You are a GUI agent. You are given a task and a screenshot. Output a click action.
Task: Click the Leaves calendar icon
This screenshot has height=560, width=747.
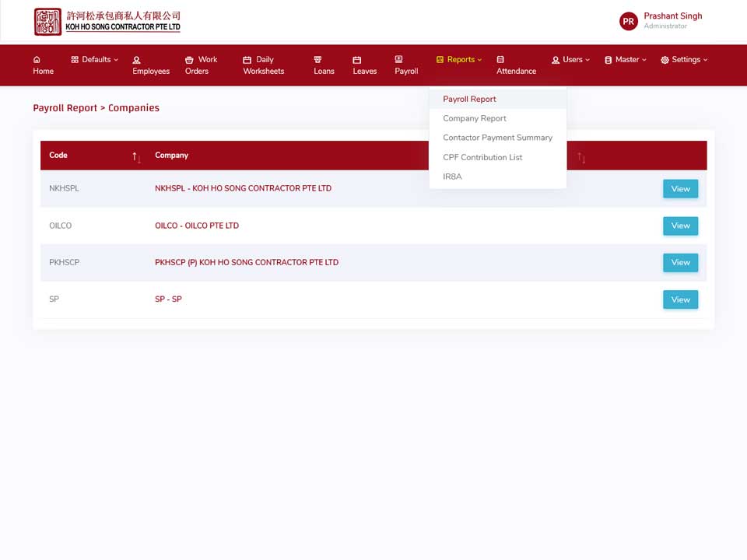357,60
